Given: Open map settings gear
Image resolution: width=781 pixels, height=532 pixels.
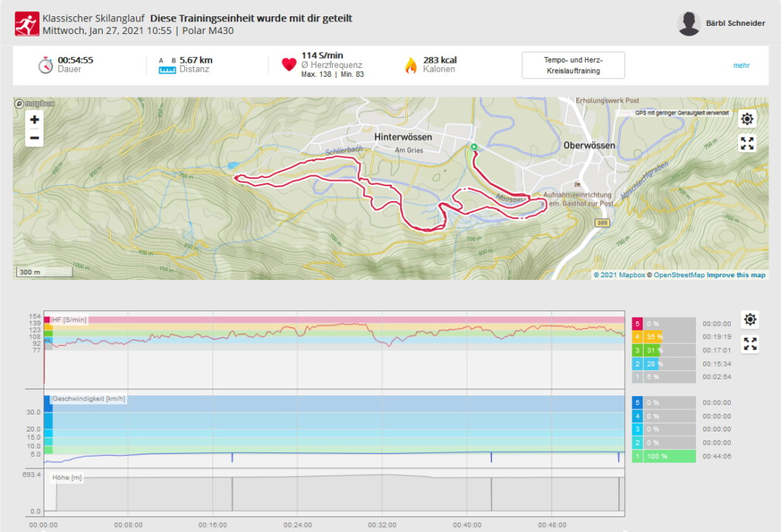Looking at the screenshot, I should 747,119.
